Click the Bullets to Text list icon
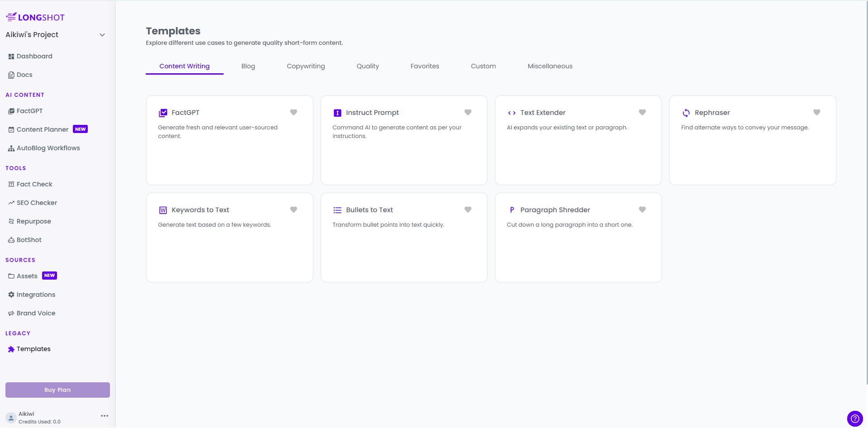 pyautogui.click(x=337, y=210)
